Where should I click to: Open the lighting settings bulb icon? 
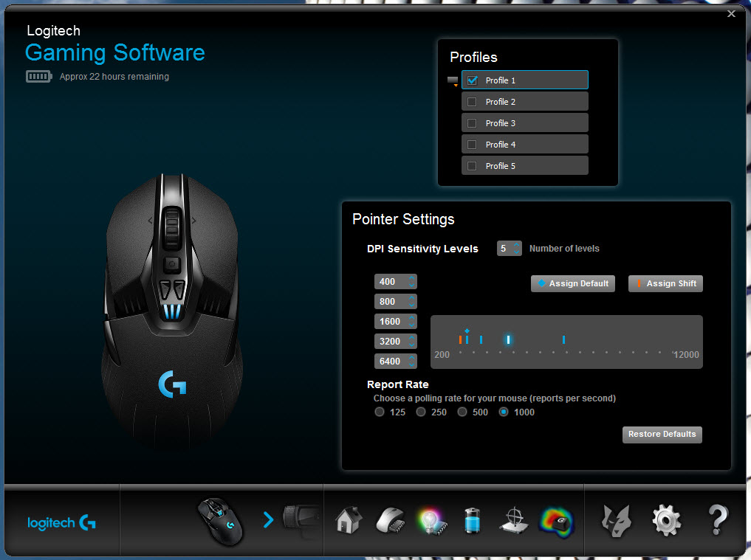[x=433, y=521]
